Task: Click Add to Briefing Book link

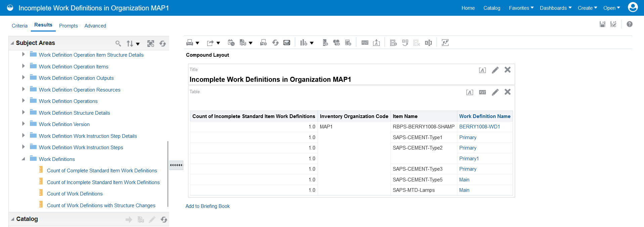Action: [208, 206]
